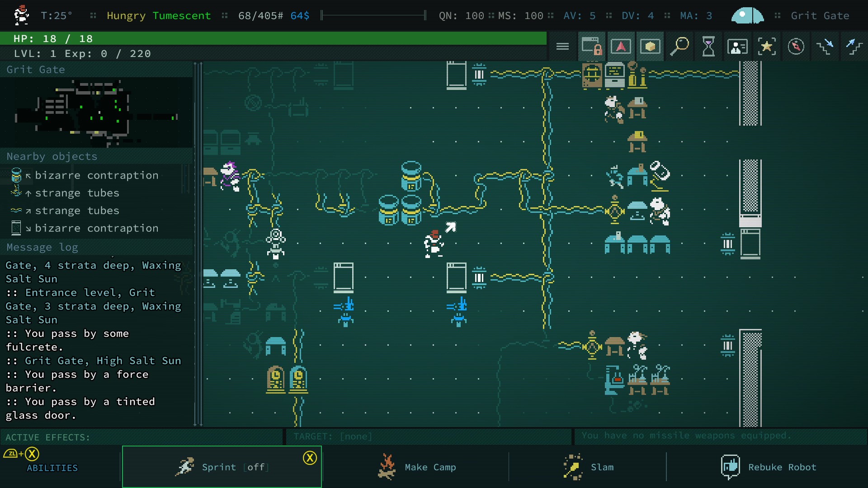Image resolution: width=868 pixels, height=488 pixels.
Task: Open the character sheet icon
Action: (x=737, y=46)
